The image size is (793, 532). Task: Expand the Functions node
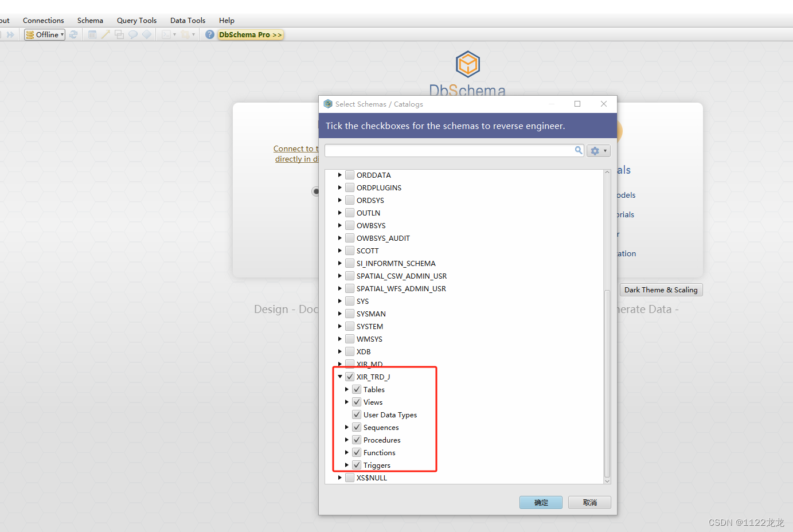pos(347,452)
